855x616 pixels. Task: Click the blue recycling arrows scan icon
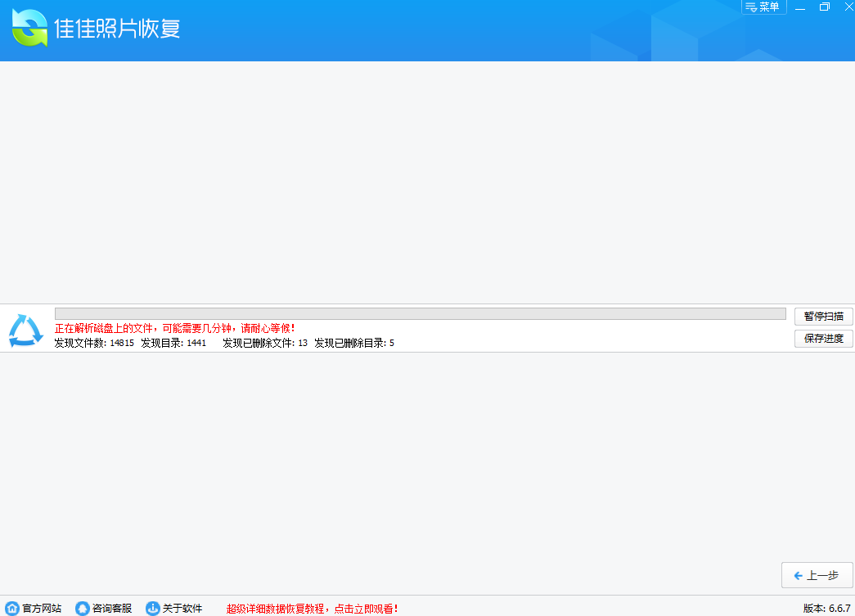(x=25, y=330)
